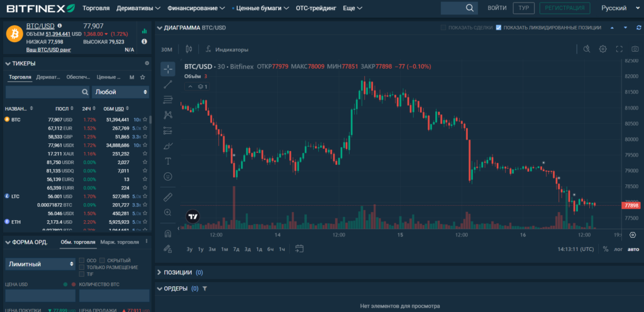644x312 pixels.
Task: Enable ТОЛЬКО РАЗМЕЩЕНИЕ checkbox
Action: pos(82,267)
